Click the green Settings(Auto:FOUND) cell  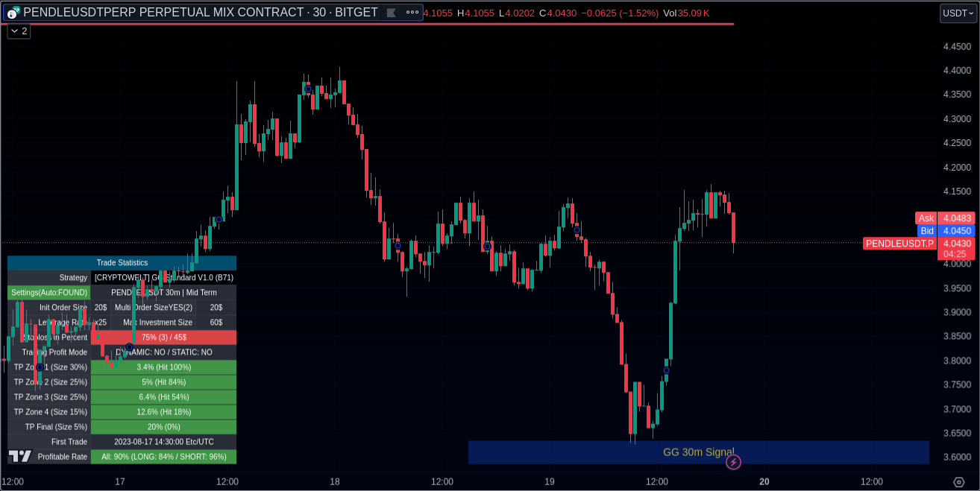(x=49, y=293)
